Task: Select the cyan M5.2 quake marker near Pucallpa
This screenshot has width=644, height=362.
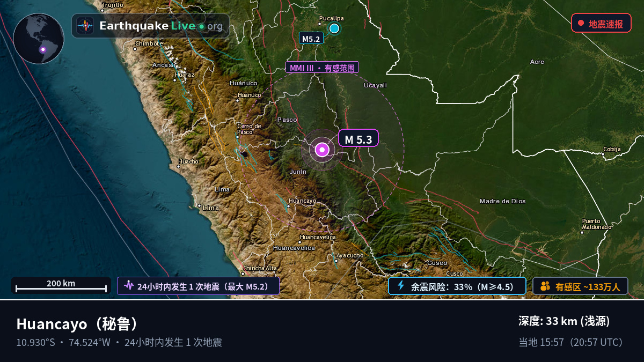Action: pyautogui.click(x=334, y=28)
